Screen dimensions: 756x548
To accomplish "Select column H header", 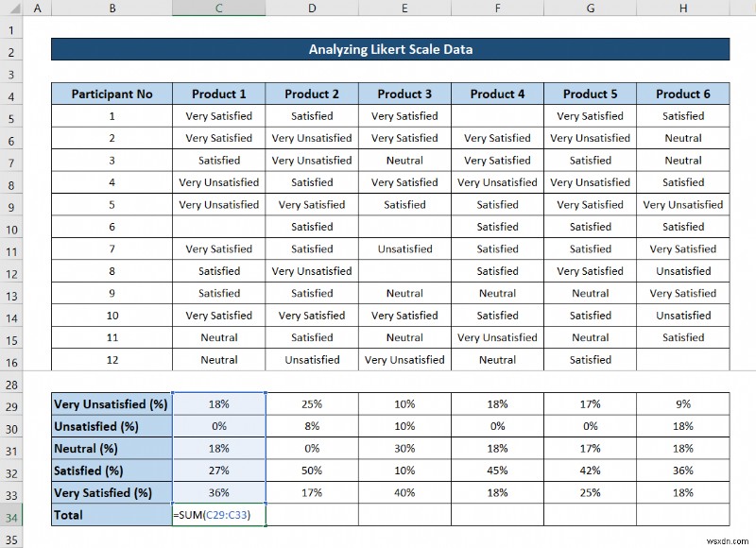I will pos(683,8).
